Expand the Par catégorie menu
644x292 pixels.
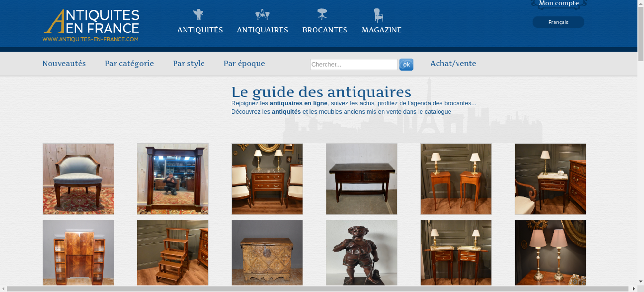click(x=129, y=63)
